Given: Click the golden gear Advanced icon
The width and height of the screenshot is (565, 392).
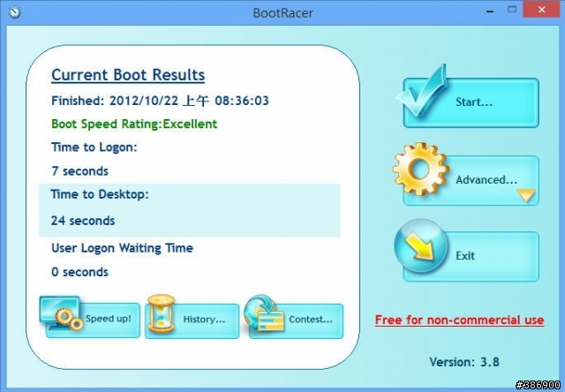Looking at the screenshot, I should click(420, 169).
